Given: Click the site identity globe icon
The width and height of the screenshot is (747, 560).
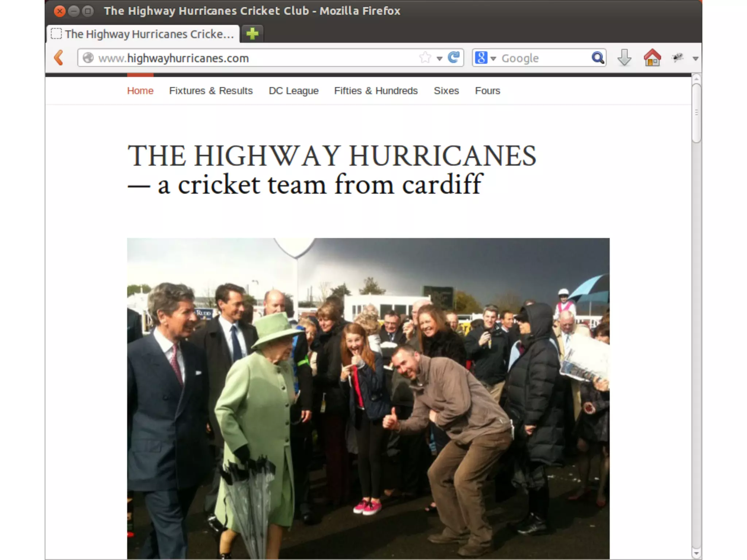Looking at the screenshot, I should (88, 58).
